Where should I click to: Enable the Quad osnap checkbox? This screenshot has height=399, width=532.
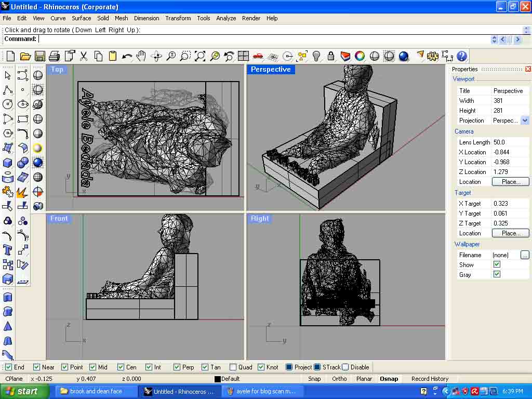click(233, 367)
